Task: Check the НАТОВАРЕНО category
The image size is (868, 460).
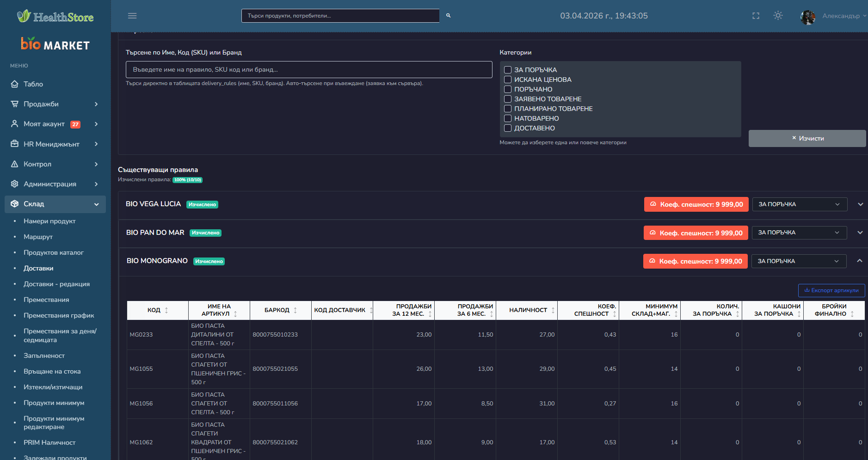Action: pyautogui.click(x=508, y=118)
